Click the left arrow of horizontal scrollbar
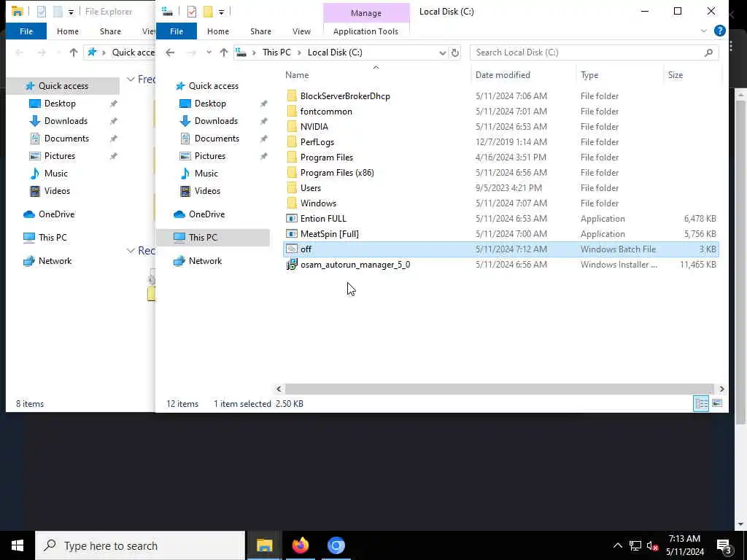747x560 pixels. click(x=279, y=389)
